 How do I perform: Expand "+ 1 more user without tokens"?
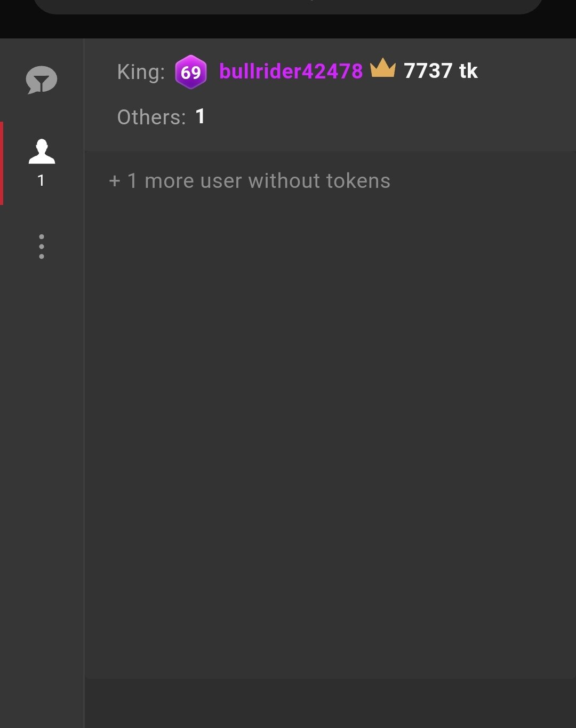(x=250, y=181)
